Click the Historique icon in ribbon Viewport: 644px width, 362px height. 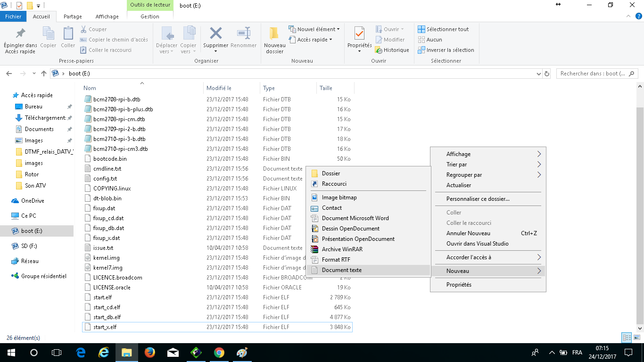[x=379, y=50]
